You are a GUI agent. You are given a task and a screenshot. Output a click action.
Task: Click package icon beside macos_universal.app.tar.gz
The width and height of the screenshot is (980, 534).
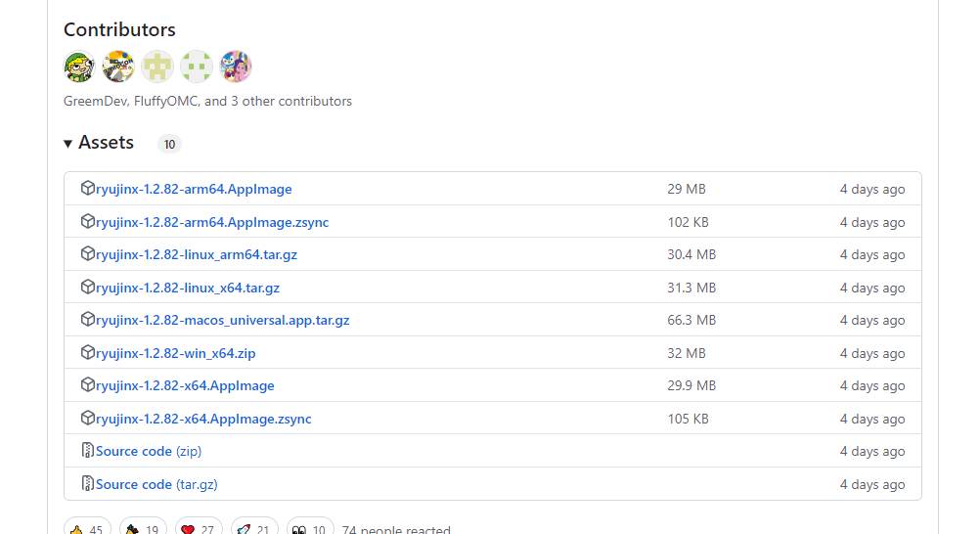(x=87, y=319)
